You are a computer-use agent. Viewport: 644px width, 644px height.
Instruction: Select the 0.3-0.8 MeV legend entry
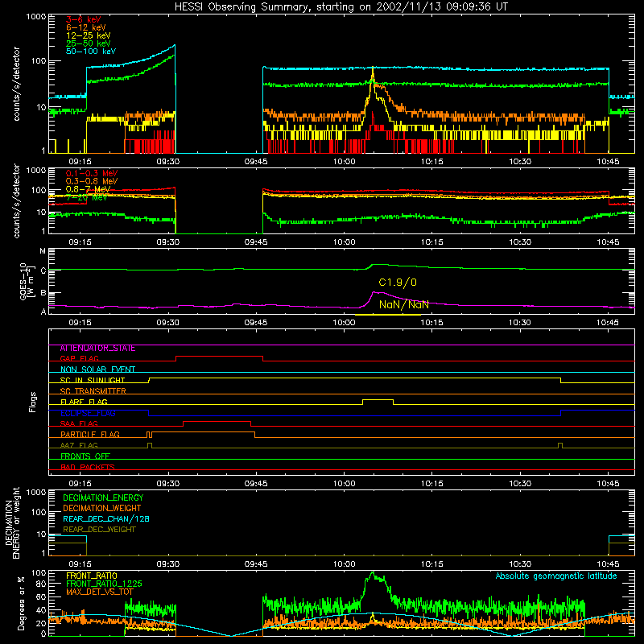(x=92, y=181)
